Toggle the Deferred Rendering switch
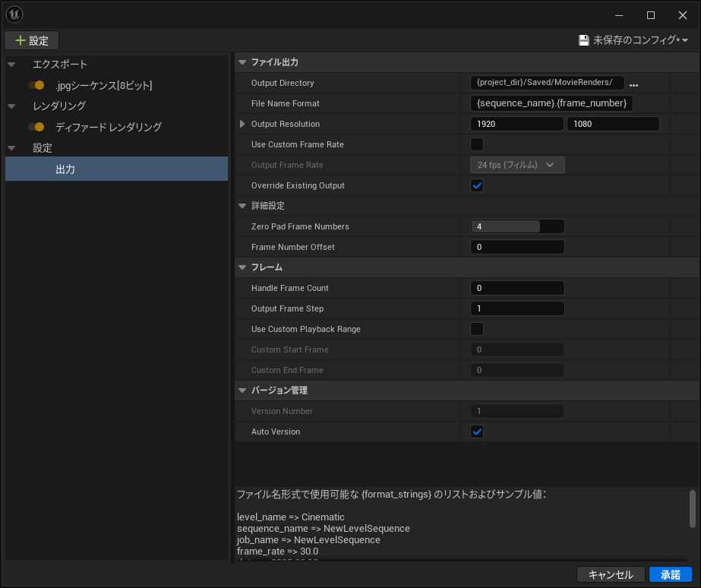The height and width of the screenshot is (588, 701). click(36, 127)
